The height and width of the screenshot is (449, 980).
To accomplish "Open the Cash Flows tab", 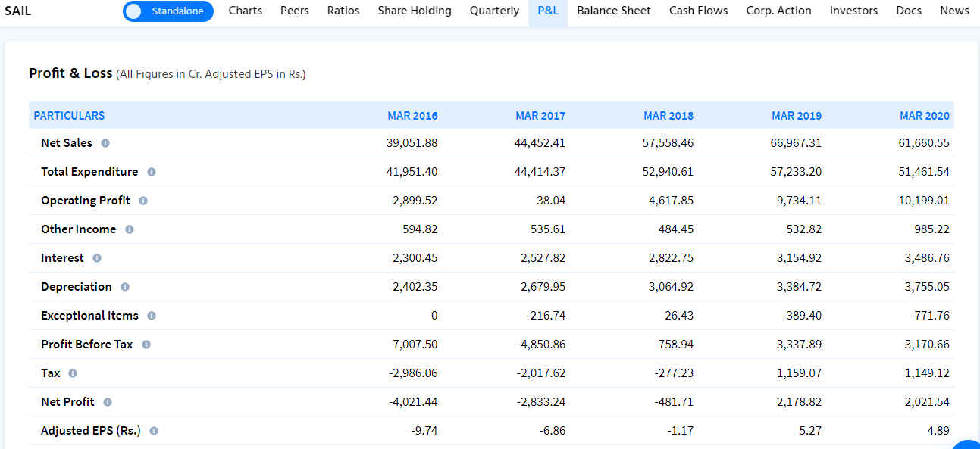I will [699, 11].
